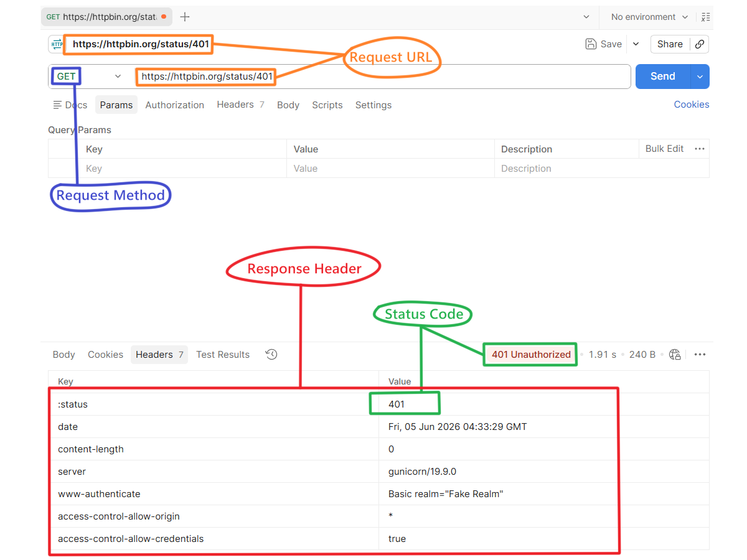Click the new tab plus icon
The width and height of the screenshot is (747, 560).
(185, 17)
